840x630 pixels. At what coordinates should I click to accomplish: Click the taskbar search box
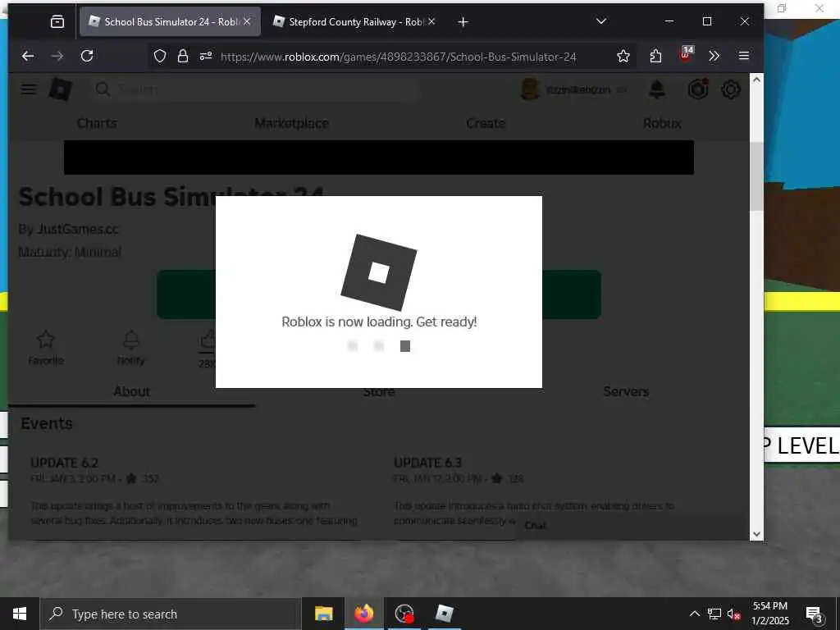point(170,614)
